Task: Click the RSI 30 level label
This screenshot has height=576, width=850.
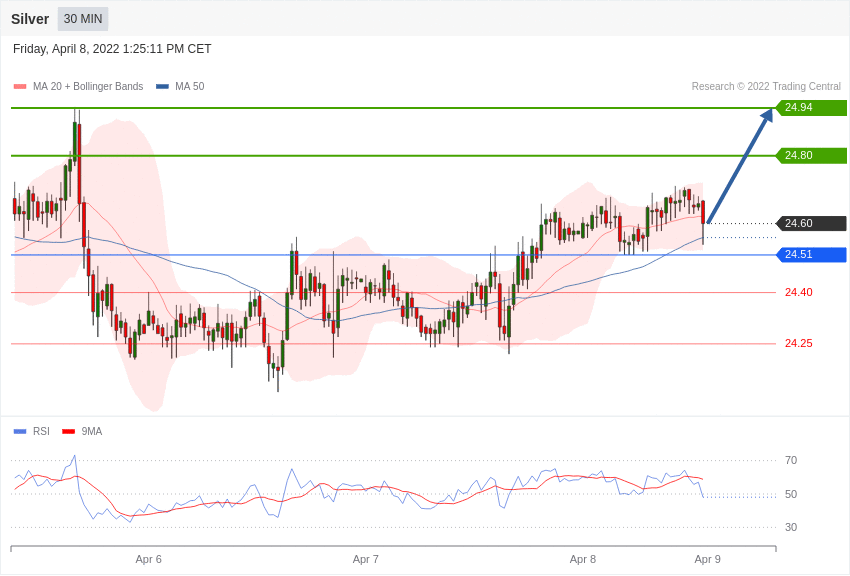Action: [x=791, y=527]
